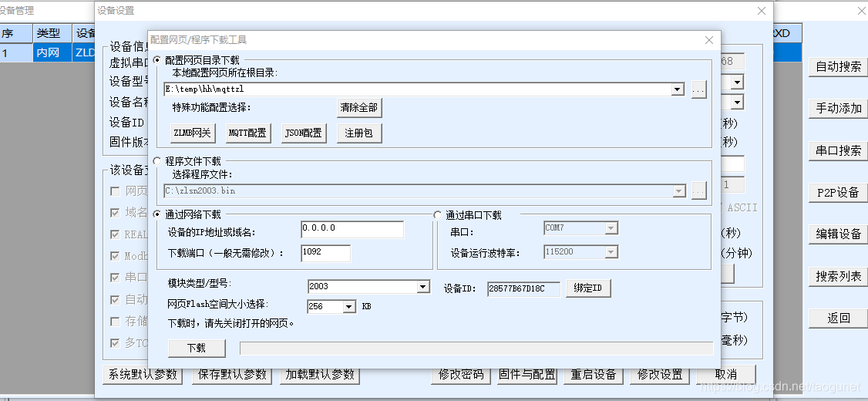Image resolution: width=868 pixels, height=401 pixels.
Task: Open MQTT配置 settings
Action: click(248, 133)
